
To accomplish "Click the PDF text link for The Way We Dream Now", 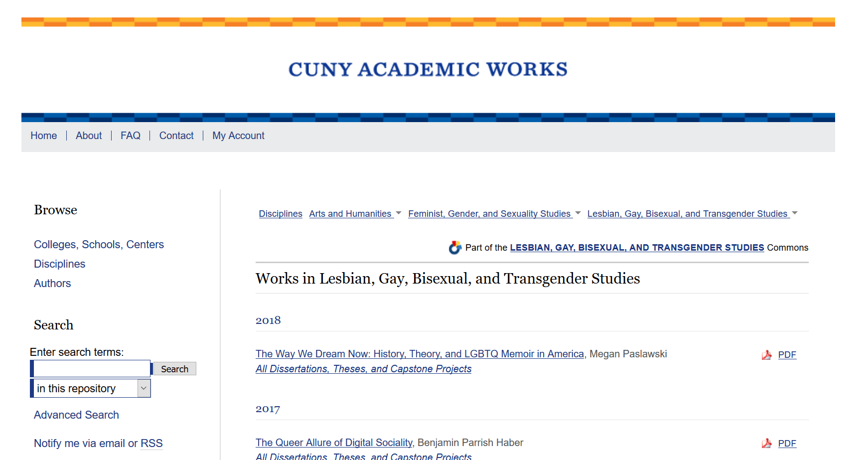I will click(787, 355).
